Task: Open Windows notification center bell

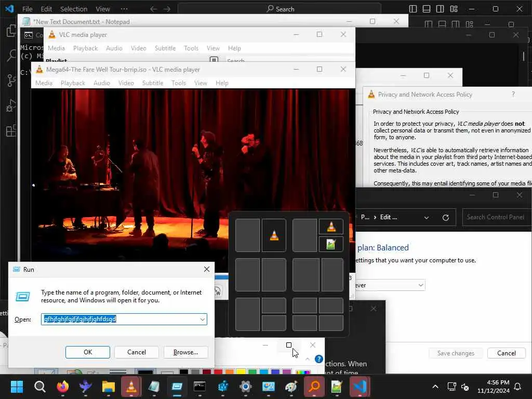Action: coord(518,387)
